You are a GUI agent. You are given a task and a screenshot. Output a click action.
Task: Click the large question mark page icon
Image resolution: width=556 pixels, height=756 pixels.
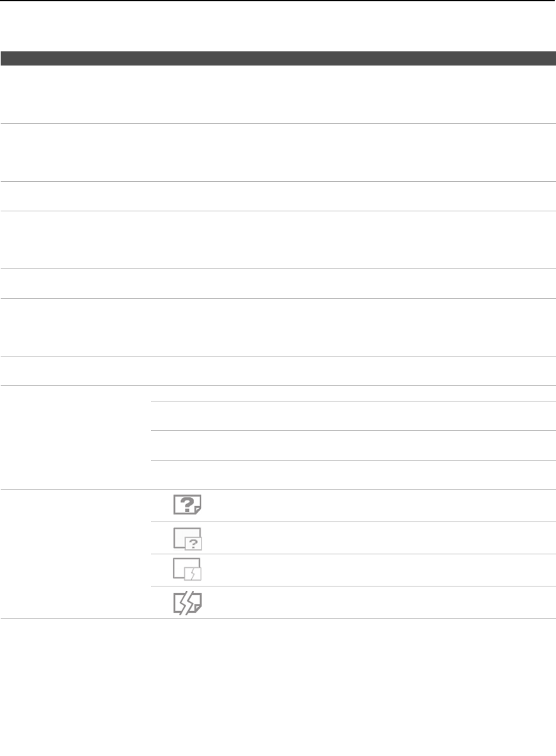tap(187, 505)
